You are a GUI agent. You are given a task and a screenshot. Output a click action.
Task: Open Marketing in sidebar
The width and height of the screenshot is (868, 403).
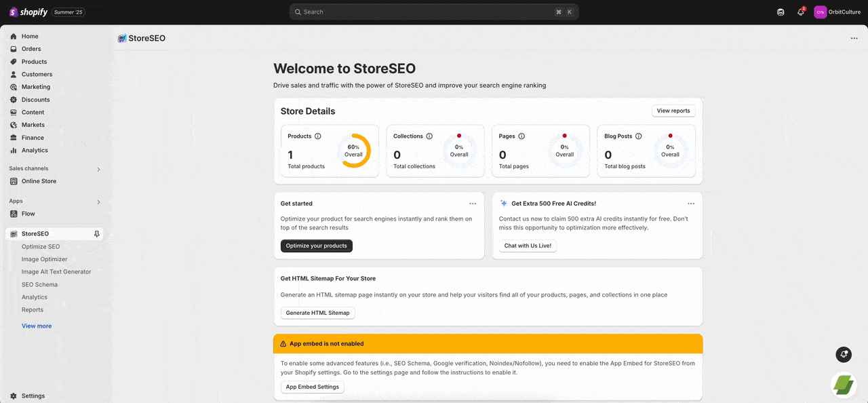coord(36,87)
